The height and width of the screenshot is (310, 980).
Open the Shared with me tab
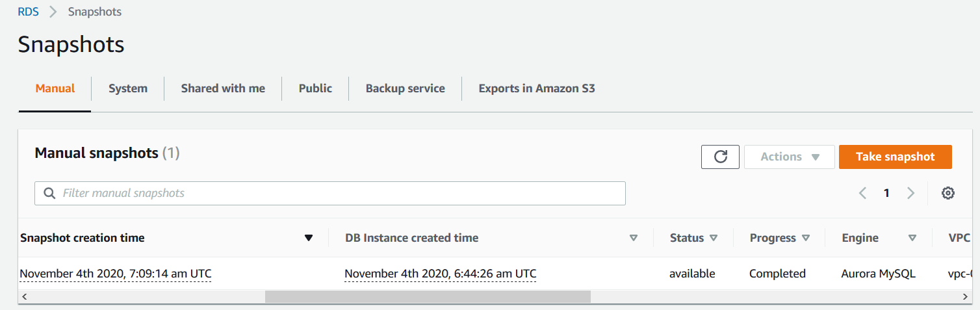(223, 88)
